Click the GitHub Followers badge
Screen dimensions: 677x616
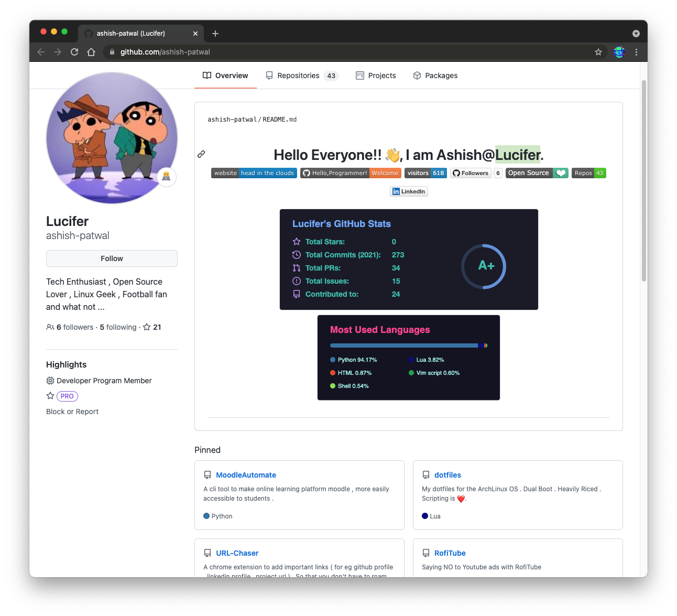(x=471, y=173)
